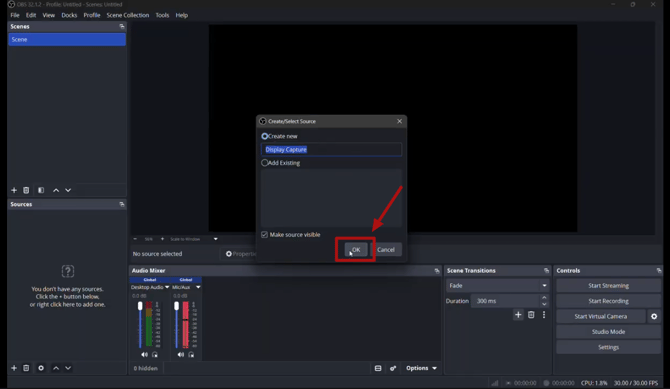Move scene up with the arrow icon
670x389 pixels.
click(56, 190)
